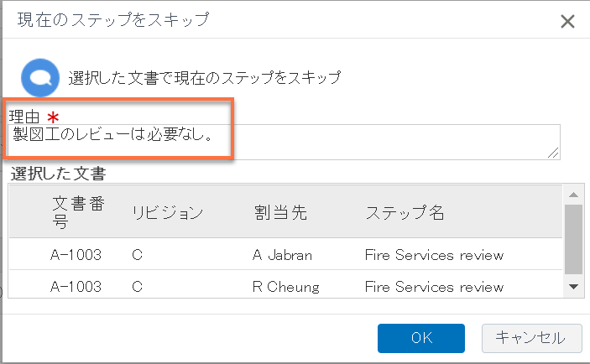Click the OK button
This screenshot has height=364, width=590.
click(x=421, y=338)
